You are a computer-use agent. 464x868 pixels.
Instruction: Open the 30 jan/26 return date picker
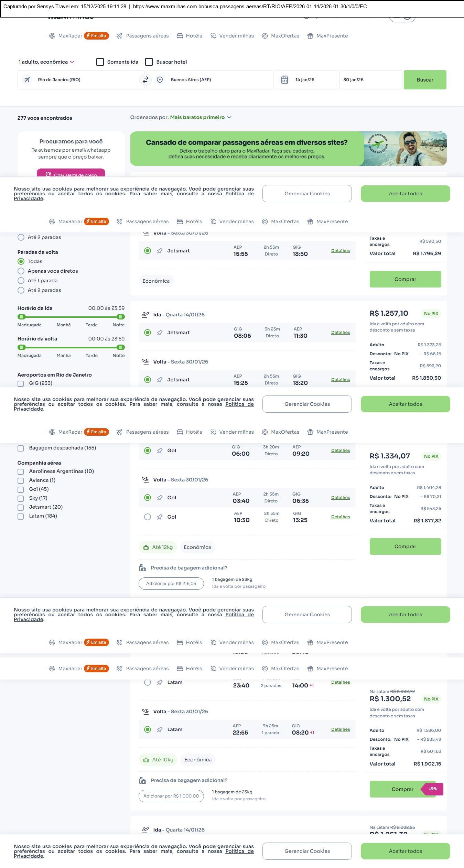(370, 80)
